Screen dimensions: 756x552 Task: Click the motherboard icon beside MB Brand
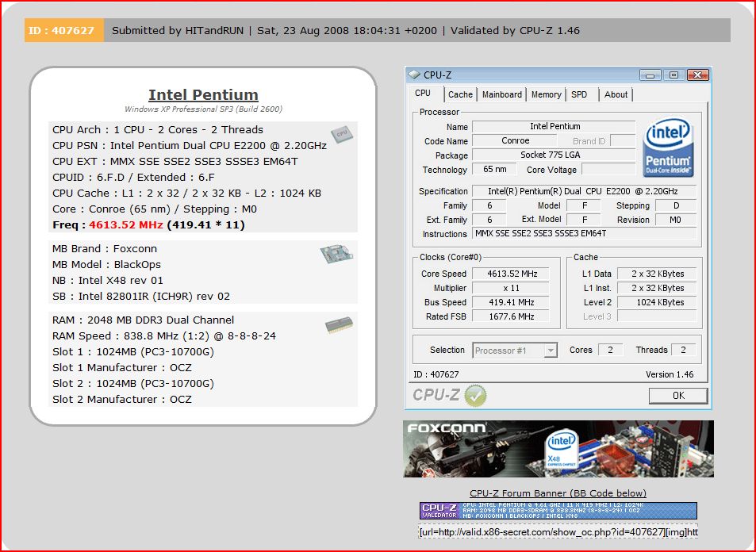click(x=336, y=254)
